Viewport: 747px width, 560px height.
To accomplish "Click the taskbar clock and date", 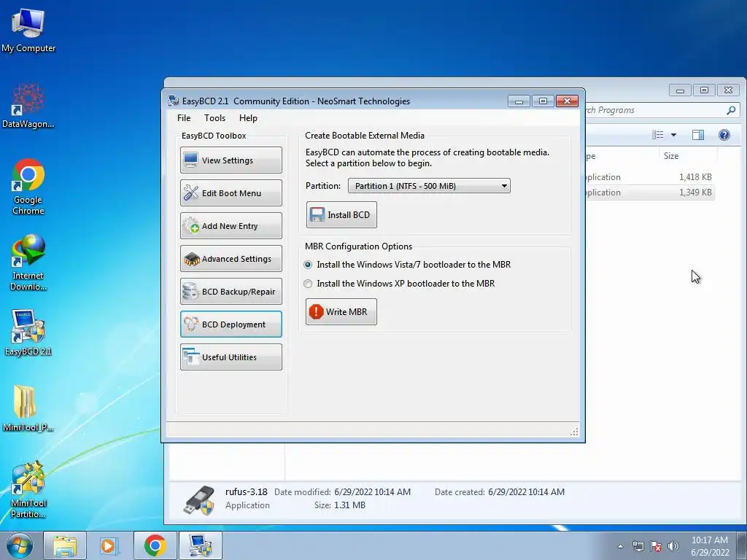I will pos(710,546).
